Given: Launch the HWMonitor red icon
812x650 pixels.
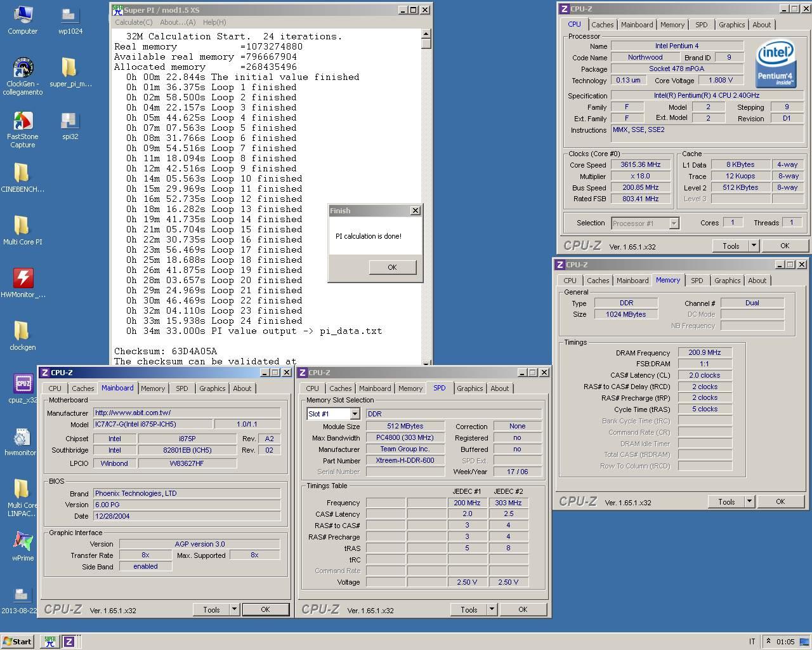Looking at the screenshot, I should click(x=23, y=283).
